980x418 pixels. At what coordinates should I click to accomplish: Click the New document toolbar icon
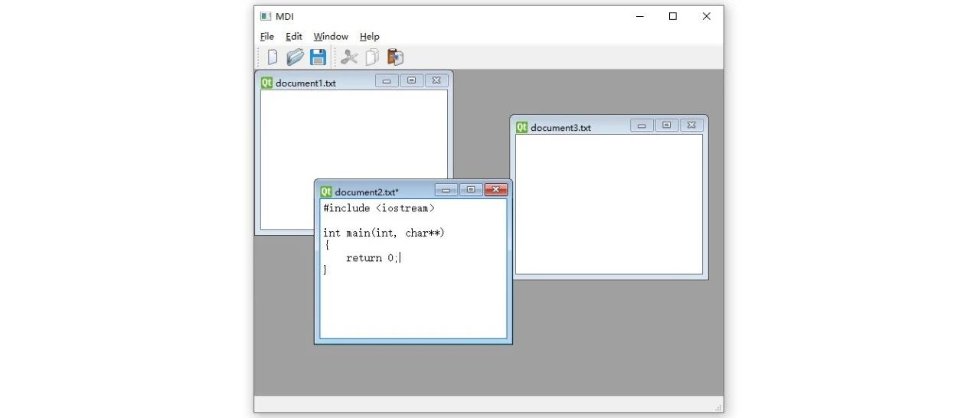(273, 57)
